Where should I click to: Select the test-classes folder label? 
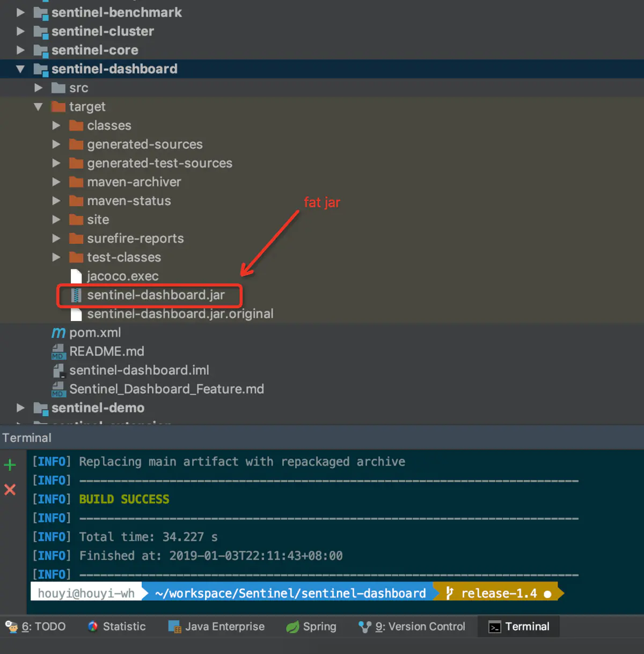click(124, 257)
